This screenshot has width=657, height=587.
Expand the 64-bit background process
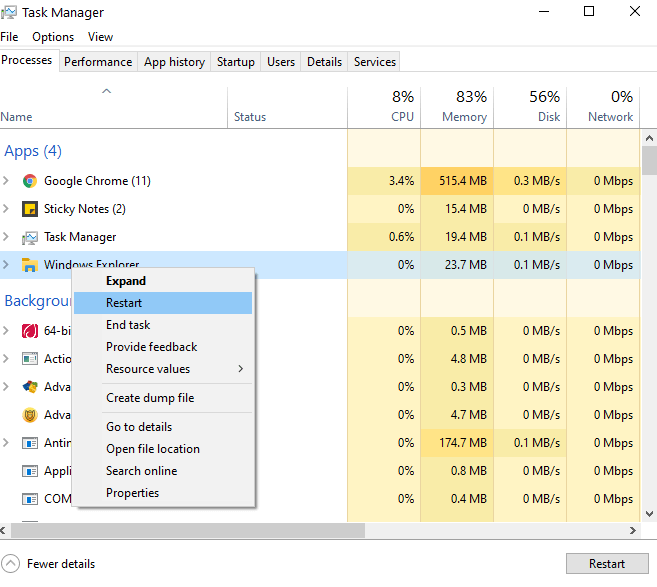click(6, 331)
